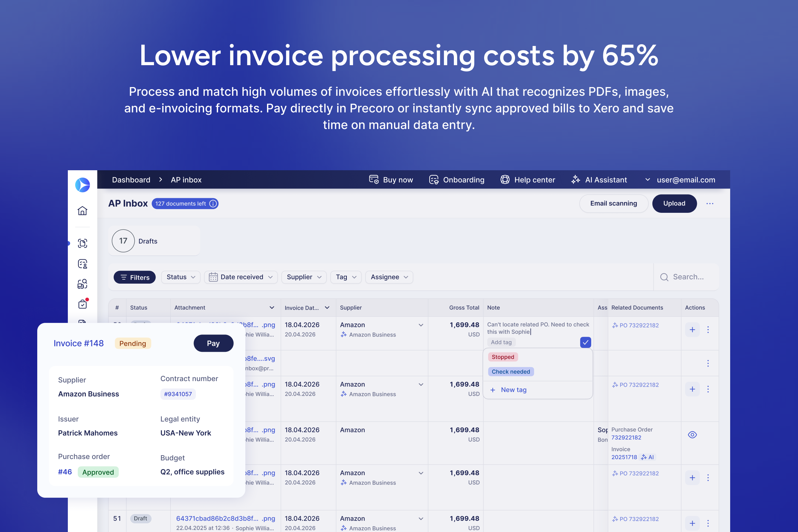Open the Home icon in sidebar

click(x=82, y=211)
